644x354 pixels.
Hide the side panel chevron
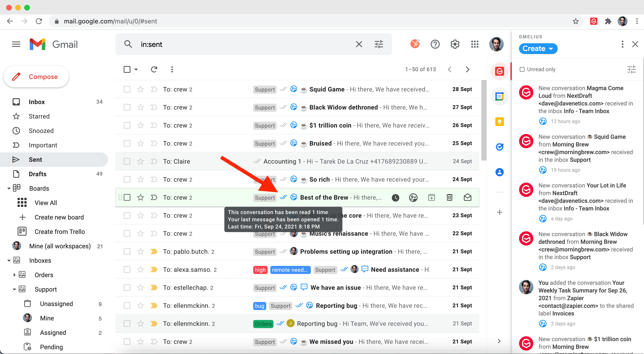tap(499, 341)
